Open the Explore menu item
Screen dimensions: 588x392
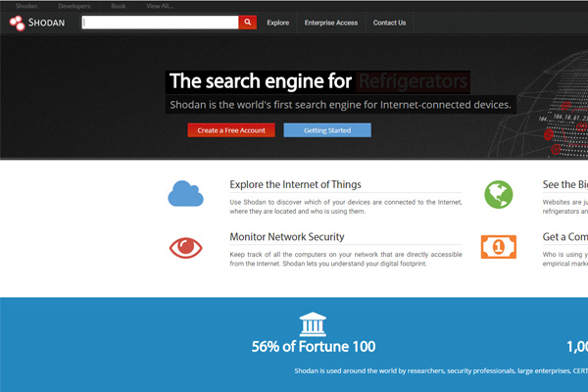(x=278, y=23)
